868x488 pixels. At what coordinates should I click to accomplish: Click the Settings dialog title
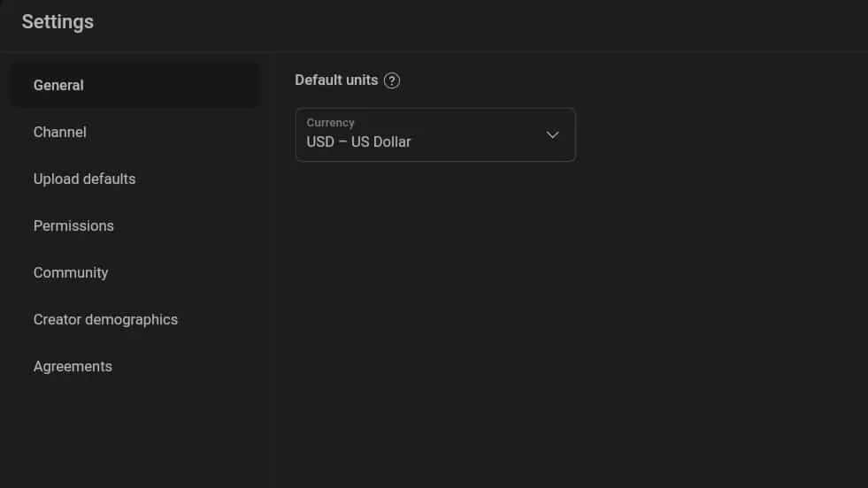tap(58, 22)
